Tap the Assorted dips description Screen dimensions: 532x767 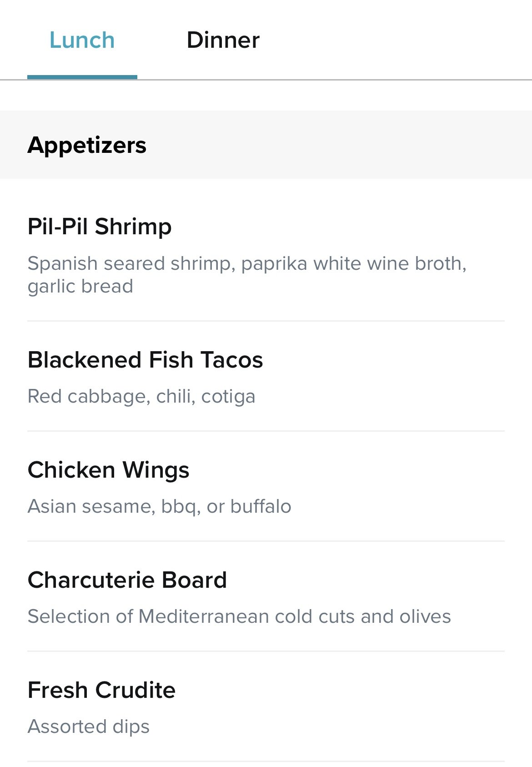(x=89, y=727)
